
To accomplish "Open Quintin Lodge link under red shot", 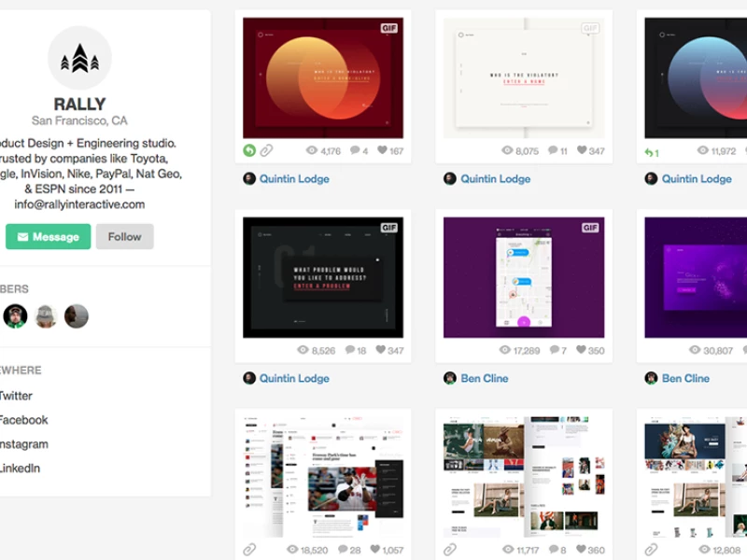I will point(294,179).
